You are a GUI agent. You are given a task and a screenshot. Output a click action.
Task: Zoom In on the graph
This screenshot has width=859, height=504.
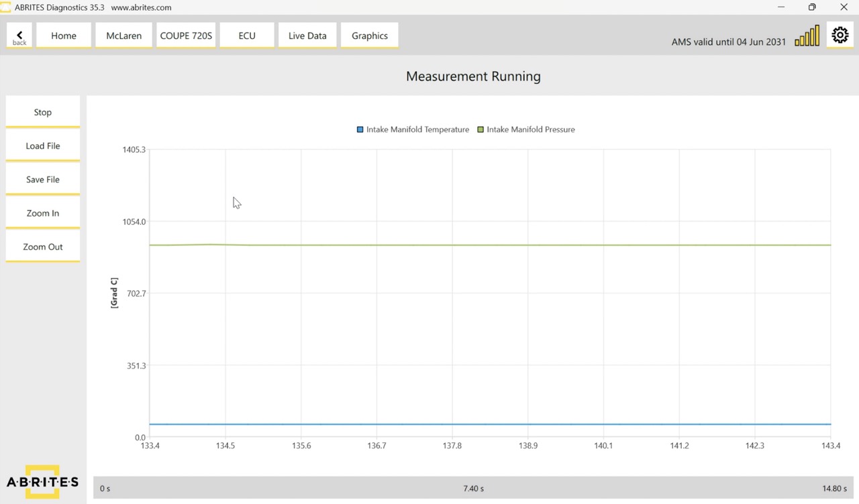click(43, 213)
